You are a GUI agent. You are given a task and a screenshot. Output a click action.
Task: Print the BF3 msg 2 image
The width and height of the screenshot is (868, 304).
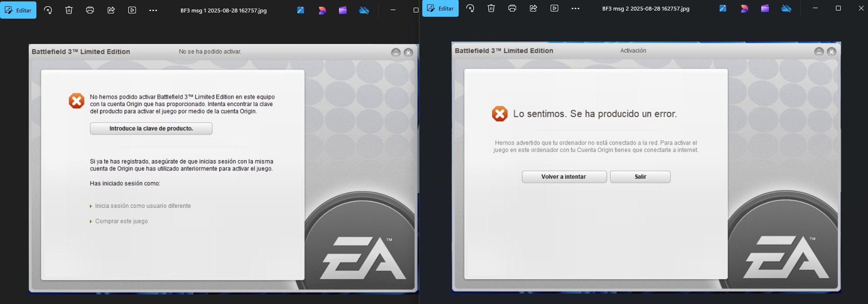[x=512, y=8]
